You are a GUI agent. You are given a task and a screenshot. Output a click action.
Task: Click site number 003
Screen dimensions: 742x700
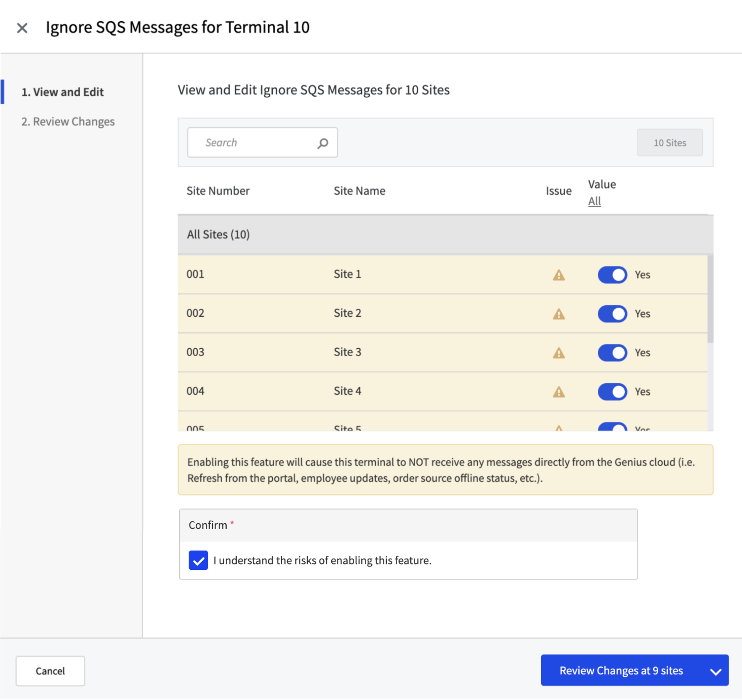[195, 352]
